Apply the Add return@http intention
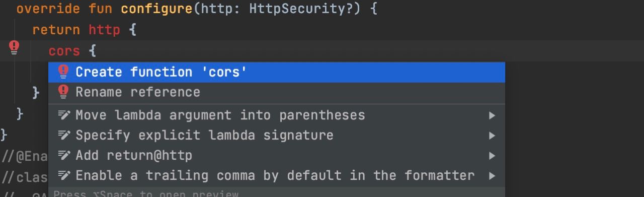644x197 pixels. point(277,155)
